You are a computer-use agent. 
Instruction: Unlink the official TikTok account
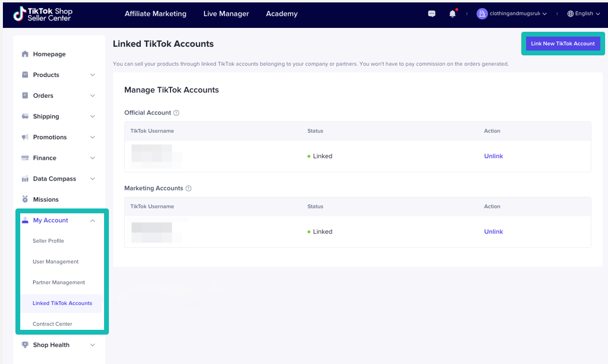[x=493, y=156]
